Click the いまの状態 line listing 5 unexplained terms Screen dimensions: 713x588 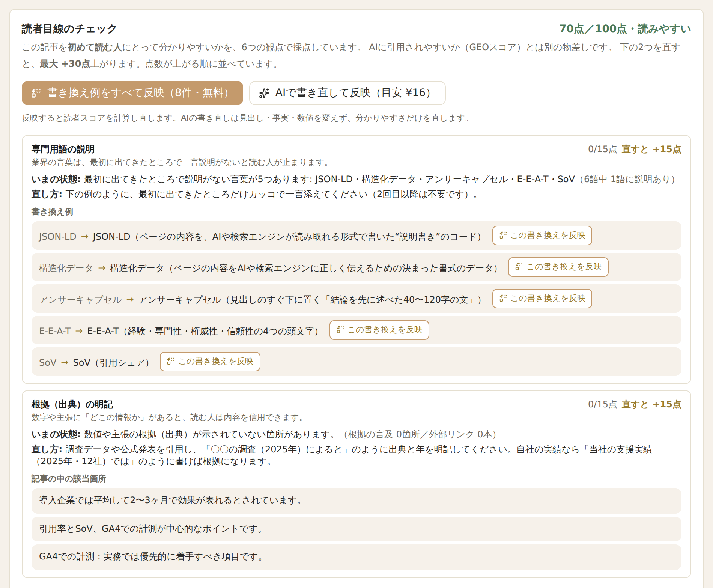355,179
